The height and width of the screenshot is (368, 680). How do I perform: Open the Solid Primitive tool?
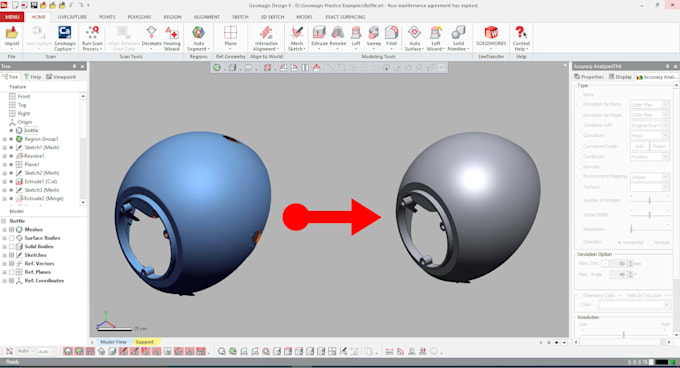[458, 38]
